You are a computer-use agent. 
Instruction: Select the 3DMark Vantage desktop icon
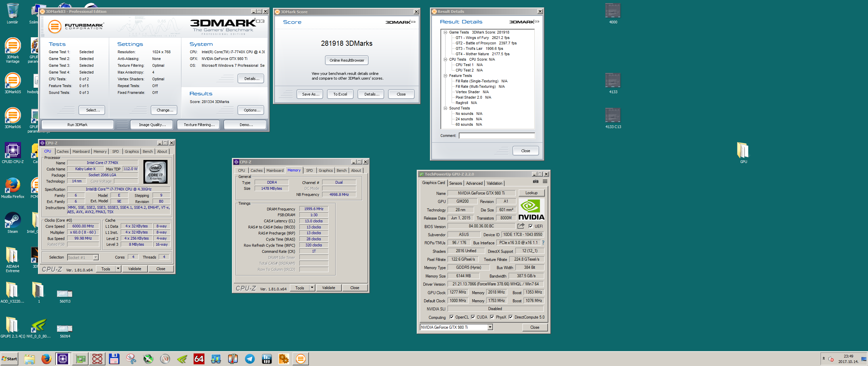pos(13,50)
